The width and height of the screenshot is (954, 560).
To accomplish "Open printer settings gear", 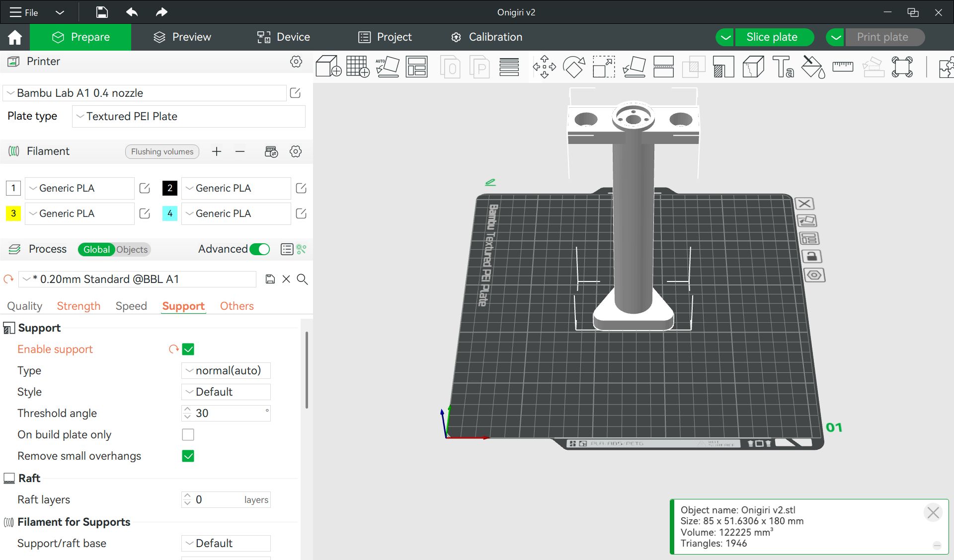I will pyautogui.click(x=296, y=62).
